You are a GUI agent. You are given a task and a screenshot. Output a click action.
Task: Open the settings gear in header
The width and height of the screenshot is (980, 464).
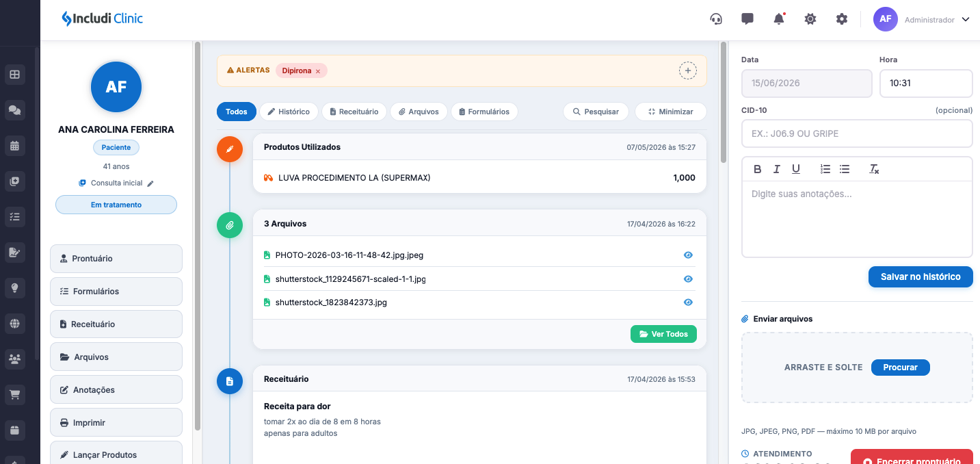(842, 19)
